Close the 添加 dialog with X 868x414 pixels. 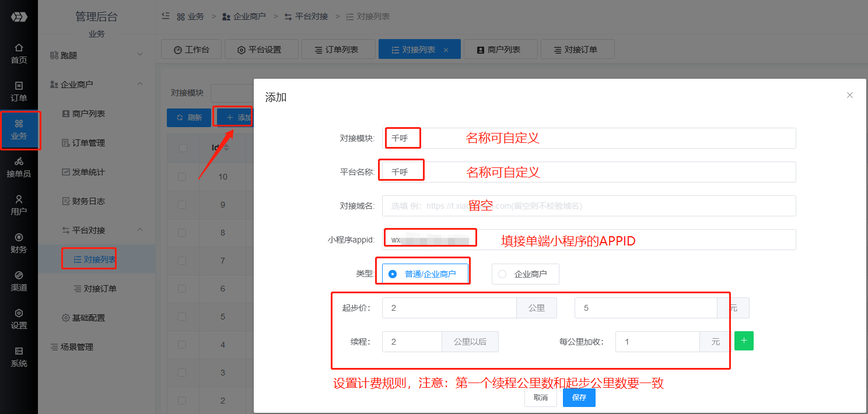(x=850, y=95)
